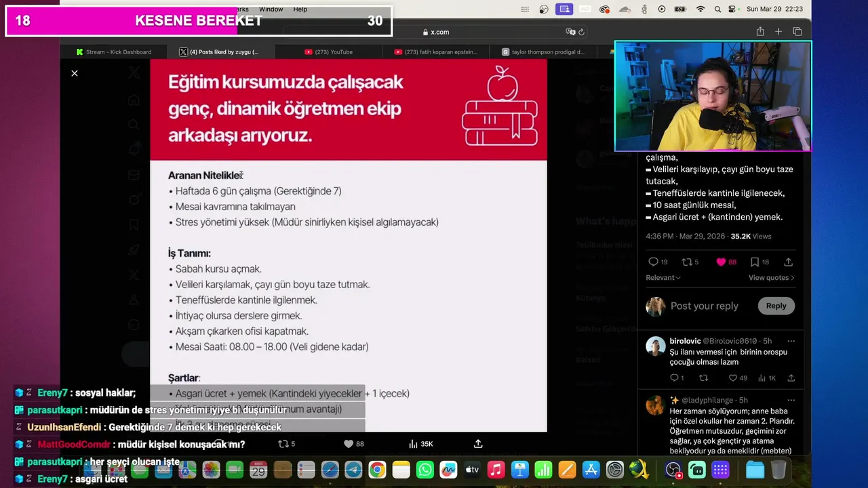Screen dimensions: 868x488
Task: Click the reply icon under the image
Action: 219,444
